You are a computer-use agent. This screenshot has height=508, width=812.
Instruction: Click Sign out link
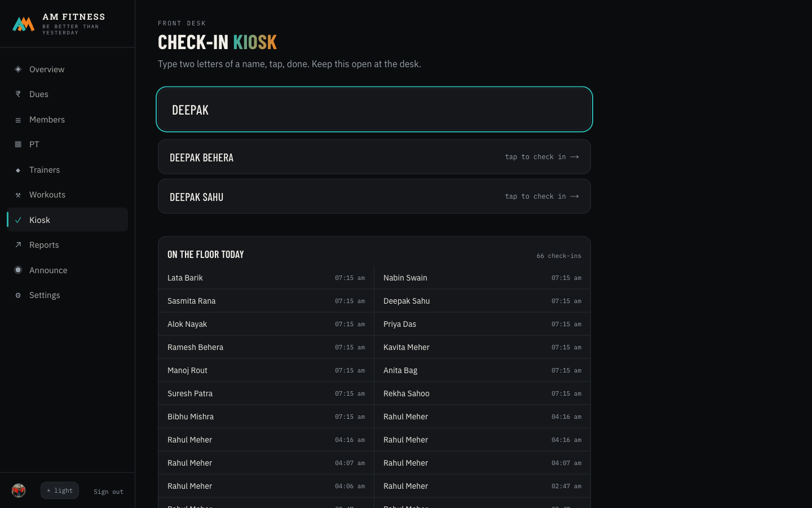[108, 492]
